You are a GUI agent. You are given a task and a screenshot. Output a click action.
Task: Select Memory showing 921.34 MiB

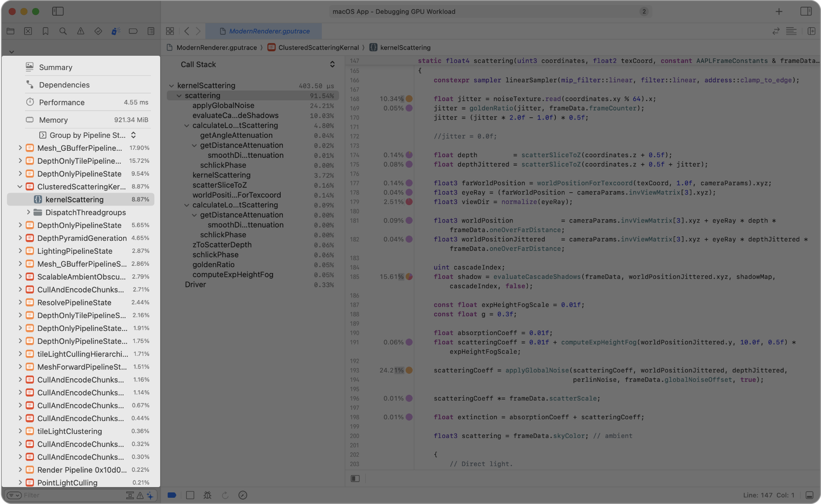[54, 120]
